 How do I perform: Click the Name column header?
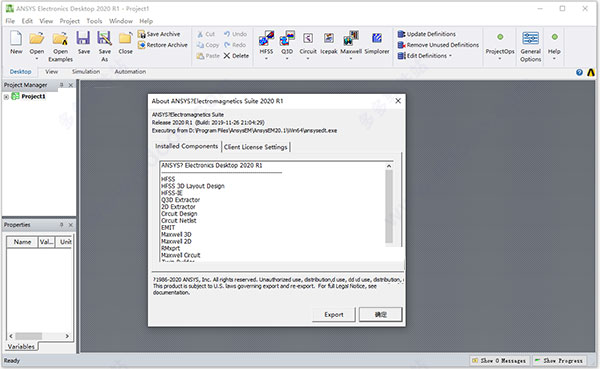pos(22,242)
